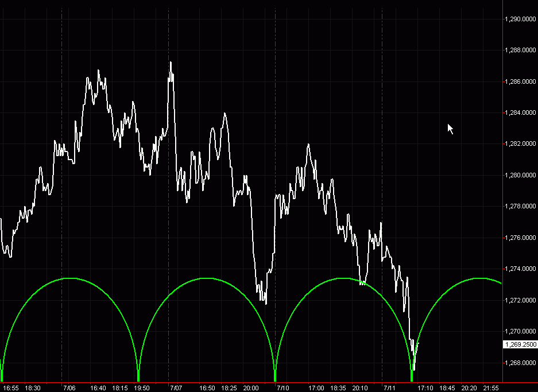Click the 1,270.0000 price level label
Screen dimensions: 538x392
pyautogui.click(x=520, y=331)
